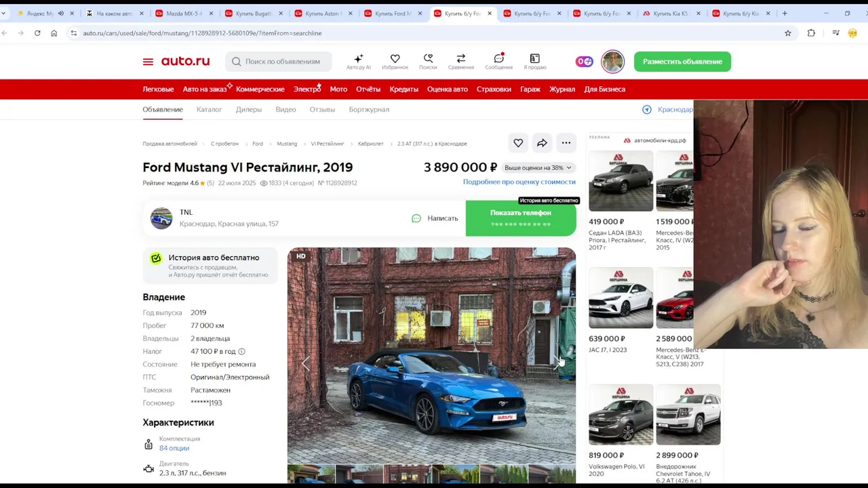Open Я продаю icon
This screenshot has width=868, height=488.
pos(534,62)
